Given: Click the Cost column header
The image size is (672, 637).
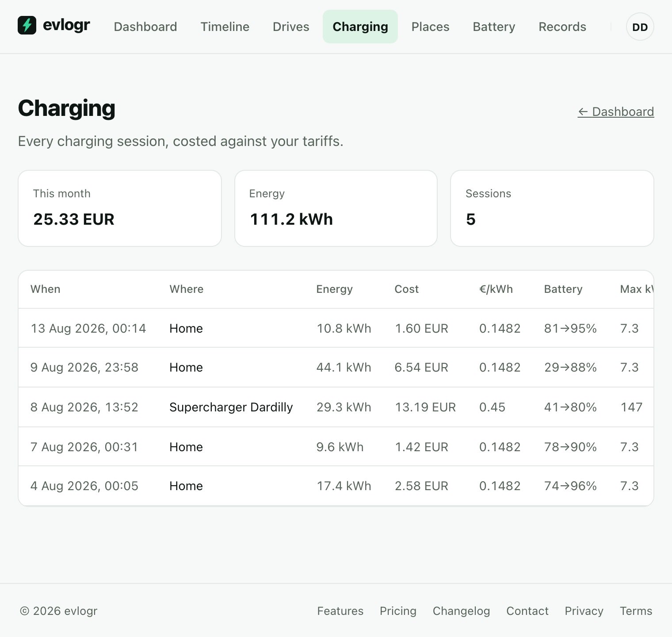Looking at the screenshot, I should [x=406, y=289].
